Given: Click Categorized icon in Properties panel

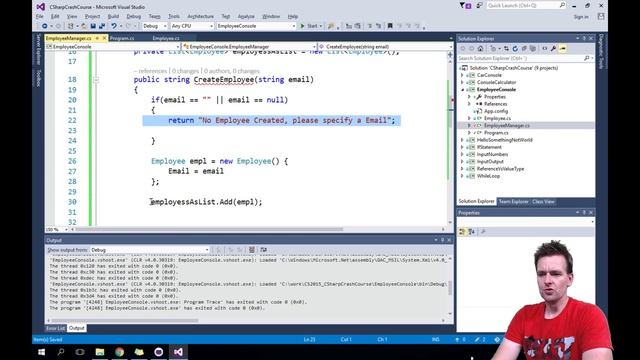Looking at the screenshot, I should pyautogui.click(x=462, y=232).
